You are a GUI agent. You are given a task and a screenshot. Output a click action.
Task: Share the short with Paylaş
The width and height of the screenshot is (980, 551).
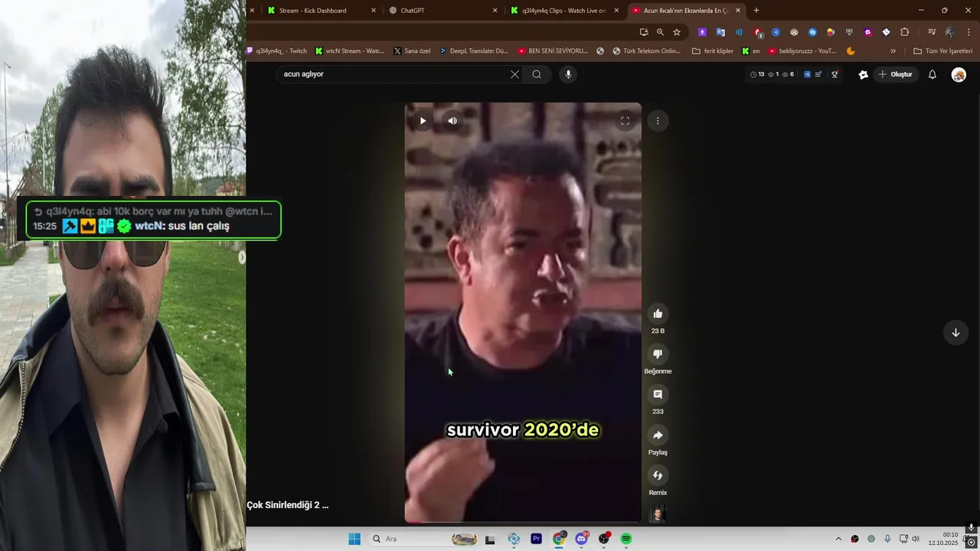tap(658, 435)
